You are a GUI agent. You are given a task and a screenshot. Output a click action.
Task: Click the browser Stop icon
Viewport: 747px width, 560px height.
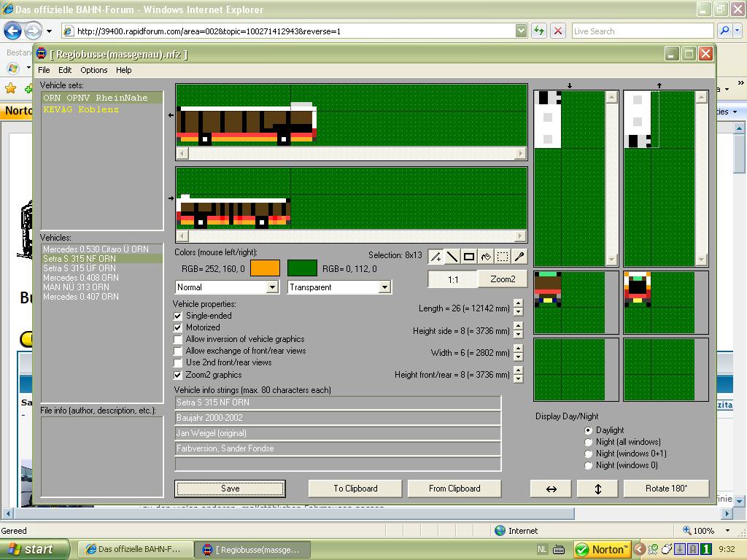(558, 31)
